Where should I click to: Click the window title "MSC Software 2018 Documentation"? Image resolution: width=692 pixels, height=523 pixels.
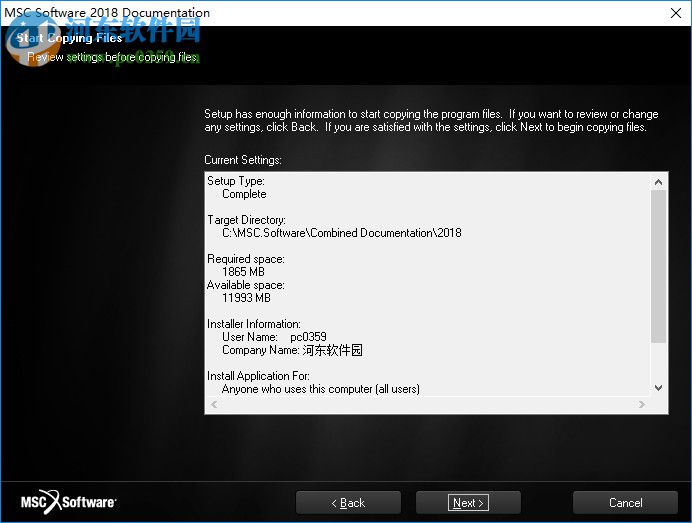coord(107,12)
